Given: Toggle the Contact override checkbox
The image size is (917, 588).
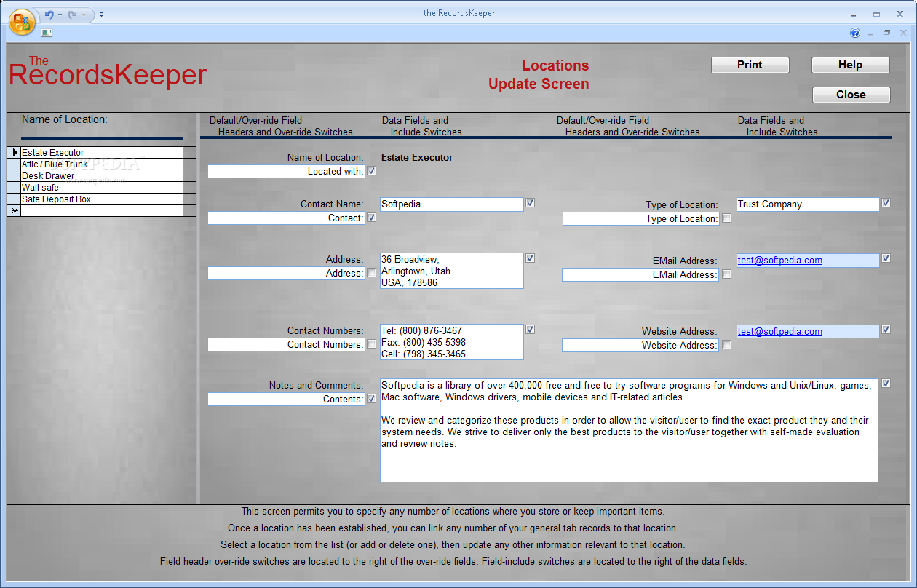Looking at the screenshot, I should click(x=371, y=218).
